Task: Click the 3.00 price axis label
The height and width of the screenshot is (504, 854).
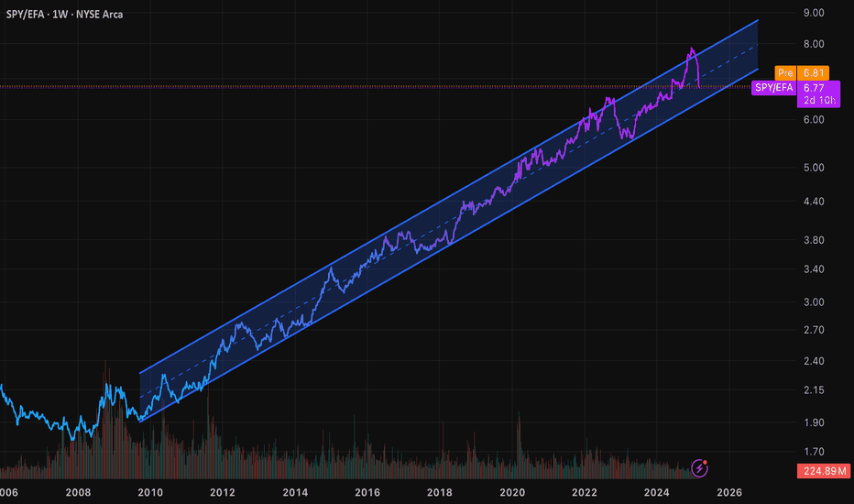Action: pos(814,302)
